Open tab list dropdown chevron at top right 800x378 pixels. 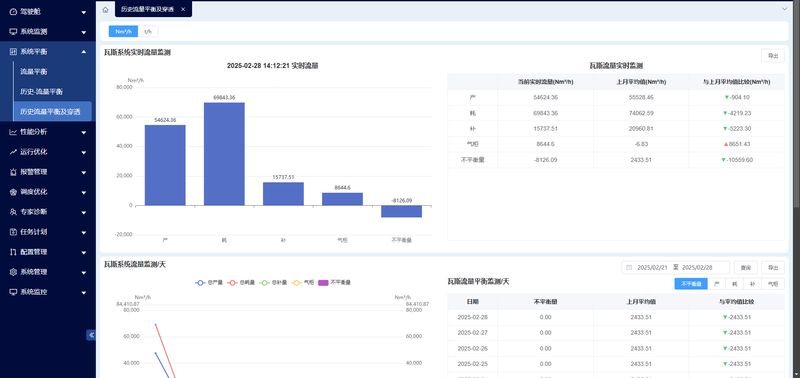tap(785, 9)
